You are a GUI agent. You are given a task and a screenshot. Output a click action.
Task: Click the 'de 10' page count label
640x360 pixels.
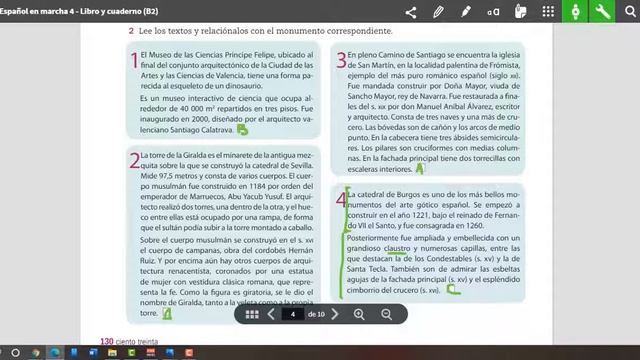(x=316, y=314)
